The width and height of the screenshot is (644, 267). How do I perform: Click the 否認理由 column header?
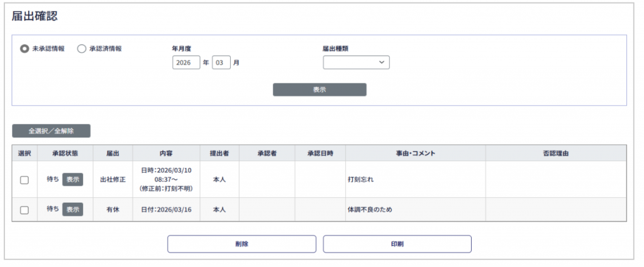coord(555,153)
